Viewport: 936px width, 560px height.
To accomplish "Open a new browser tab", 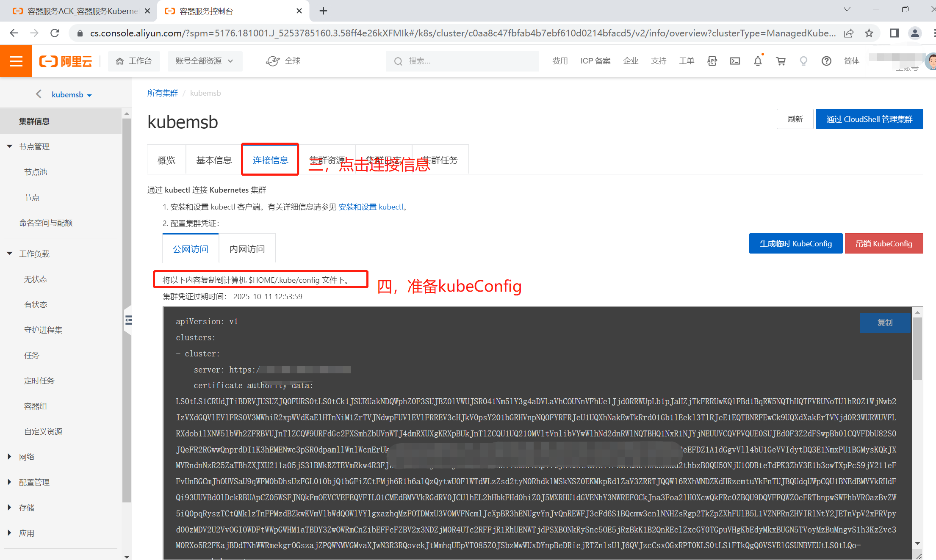I will 323,11.
